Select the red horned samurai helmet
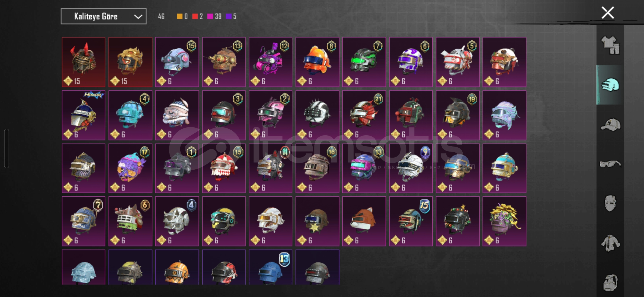The image size is (644, 297). tap(84, 62)
